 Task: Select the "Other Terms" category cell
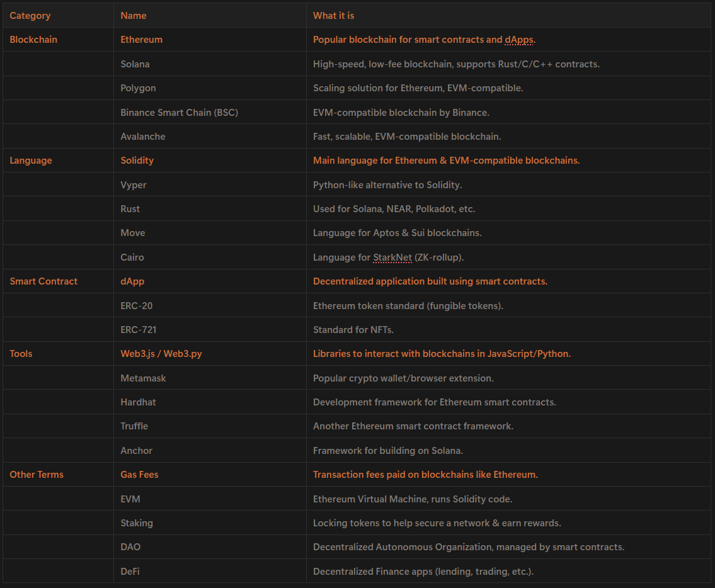pos(37,475)
